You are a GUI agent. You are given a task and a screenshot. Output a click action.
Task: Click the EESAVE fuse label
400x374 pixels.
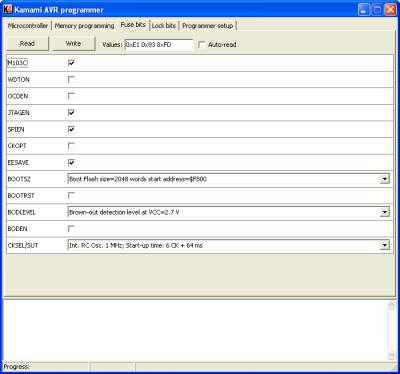click(18, 162)
